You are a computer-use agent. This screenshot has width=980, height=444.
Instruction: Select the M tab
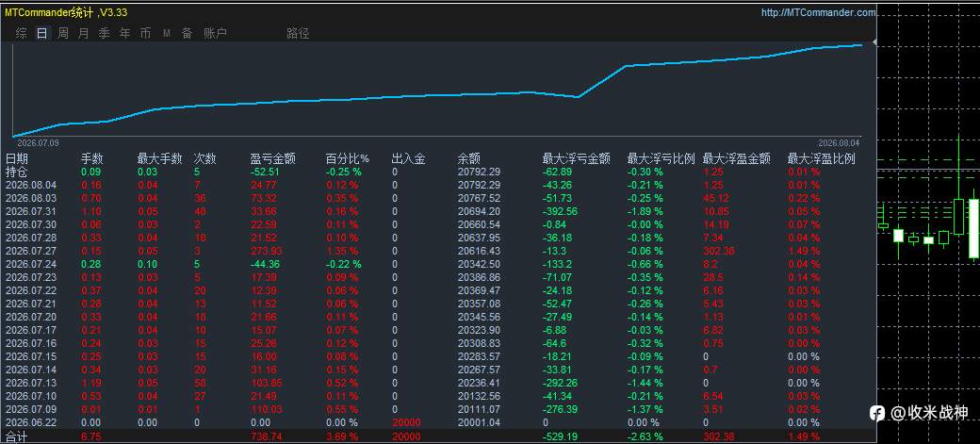click(166, 34)
